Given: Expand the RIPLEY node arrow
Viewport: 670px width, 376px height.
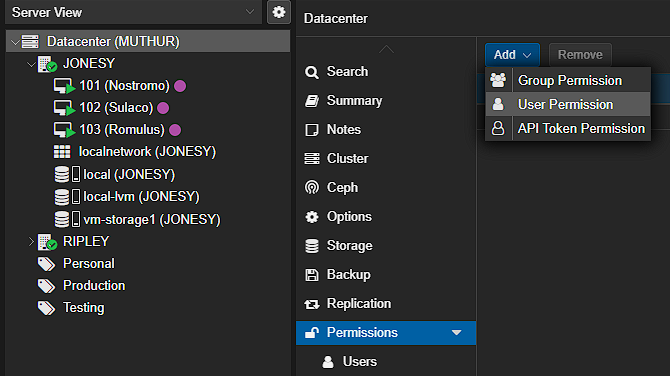Looking at the screenshot, I should (x=31, y=242).
